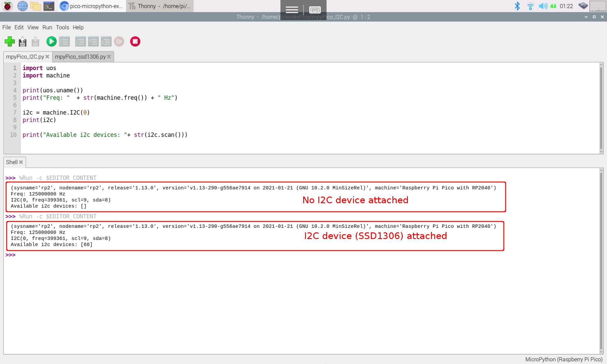Click the volume speaker icon in tray
Screen dimensions: 607x364
point(543,6)
